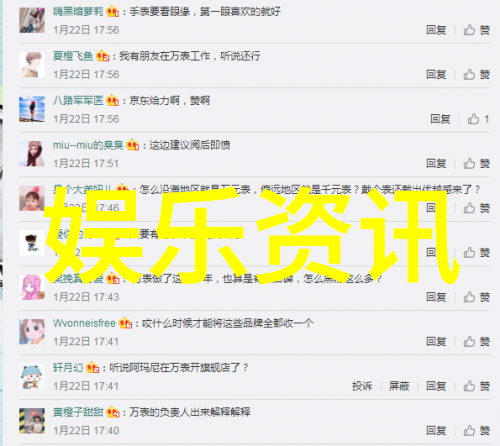The image size is (500, 446).
Task: Click the member badge beside 嗨黑暗萝莉
Action: [x=113, y=12]
